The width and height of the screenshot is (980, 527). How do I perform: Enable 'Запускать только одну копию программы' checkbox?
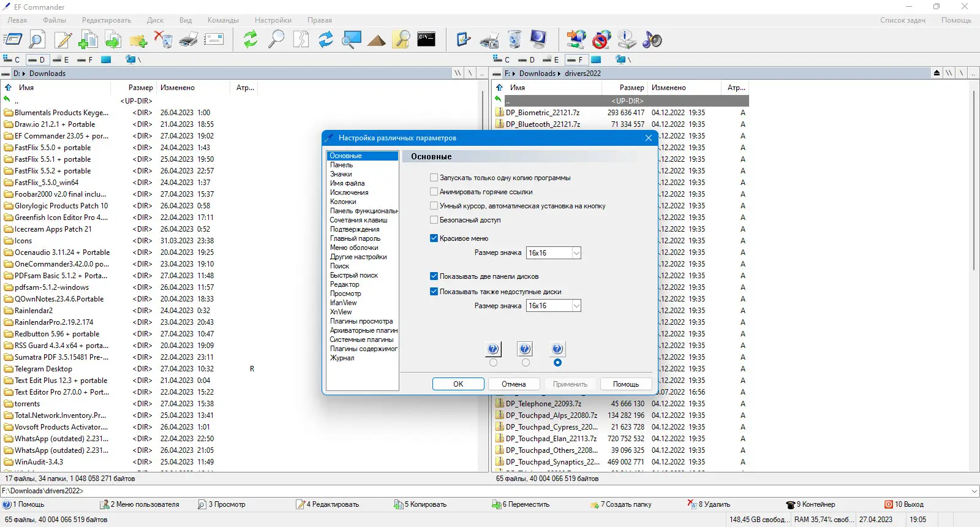click(x=434, y=178)
